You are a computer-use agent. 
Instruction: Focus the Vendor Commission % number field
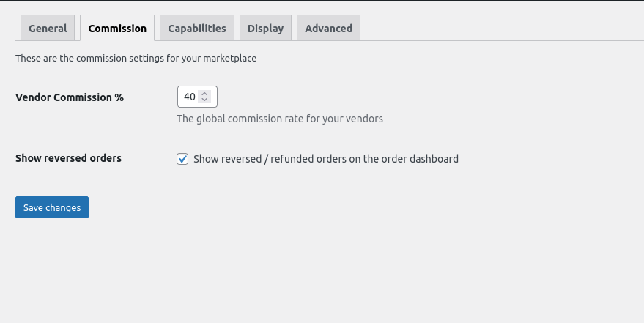point(197,97)
